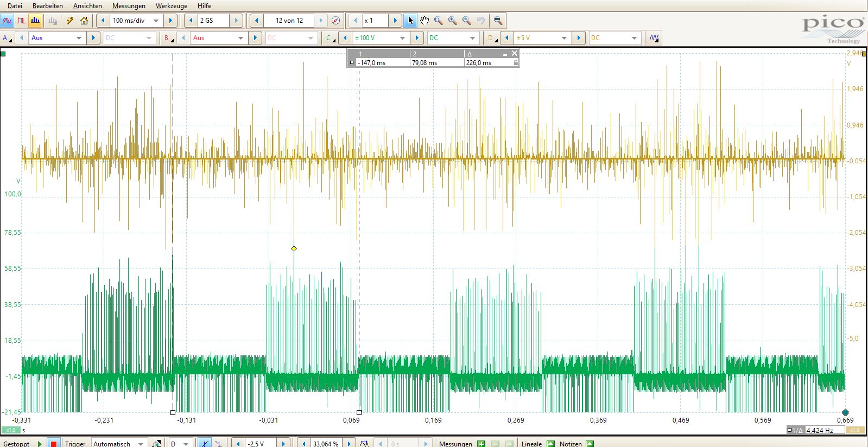Screen dimensions: 868x447
Task: Select Persistence mode icon
Action: pos(21,21)
